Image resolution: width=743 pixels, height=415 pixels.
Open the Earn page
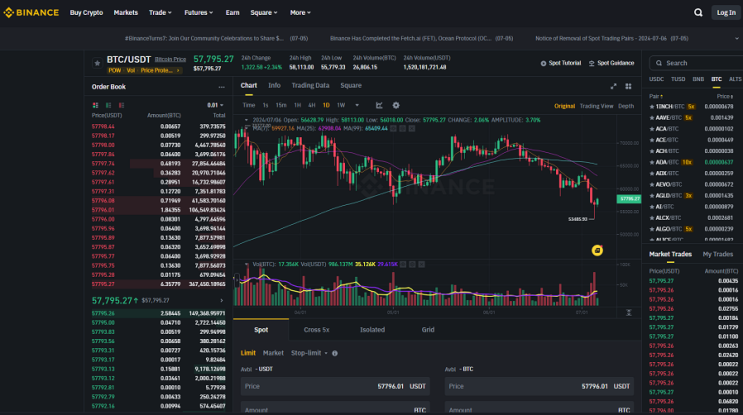[232, 13]
